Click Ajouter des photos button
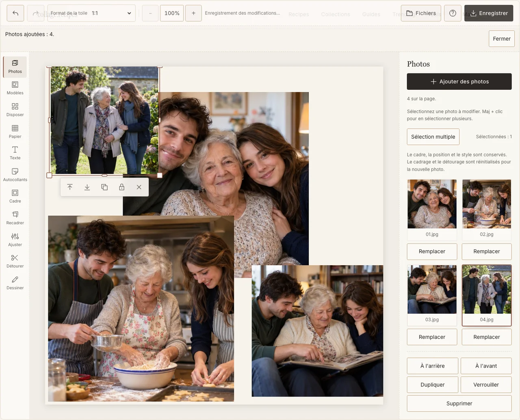 pyautogui.click(x=459, y=82)
